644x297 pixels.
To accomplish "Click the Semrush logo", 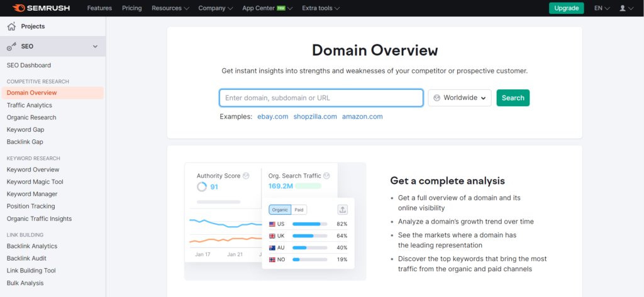I will coord(41,8).
